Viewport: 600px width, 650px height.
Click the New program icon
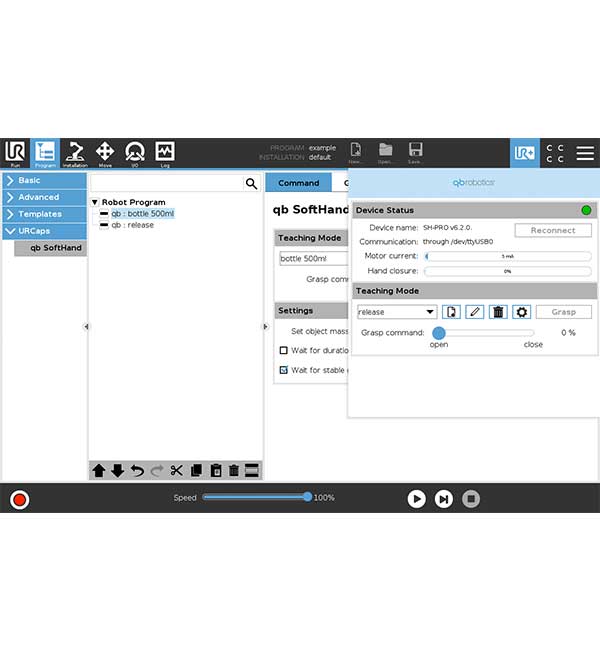coord(355,153)
